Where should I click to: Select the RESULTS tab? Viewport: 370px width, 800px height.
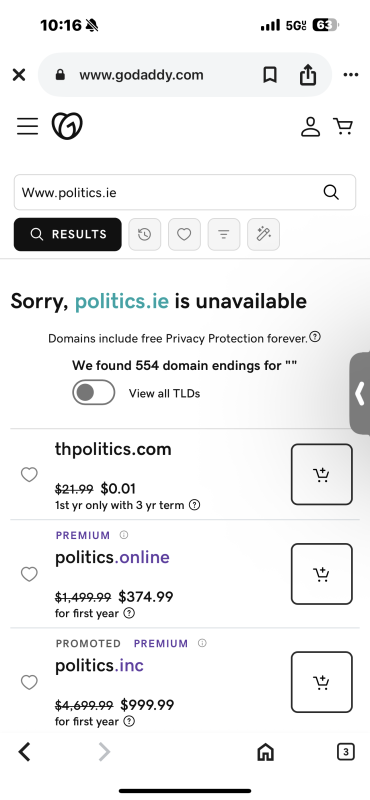(68, 234)
